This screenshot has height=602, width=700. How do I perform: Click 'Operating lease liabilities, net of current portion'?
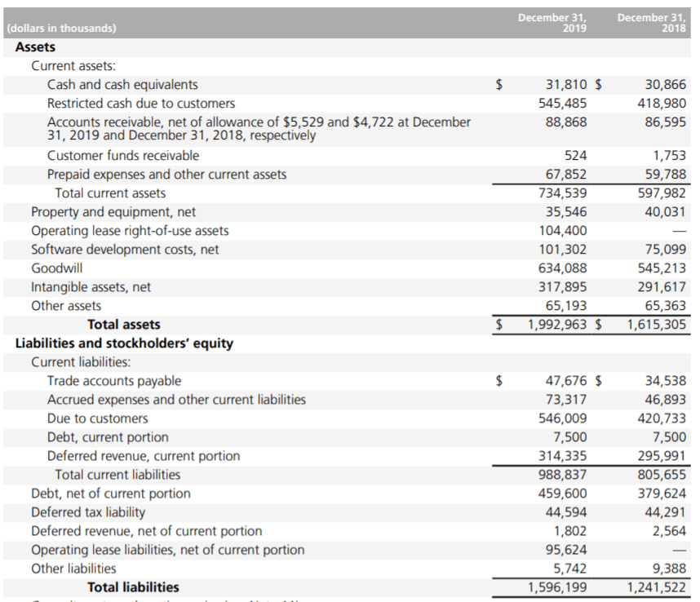[168, 549]
